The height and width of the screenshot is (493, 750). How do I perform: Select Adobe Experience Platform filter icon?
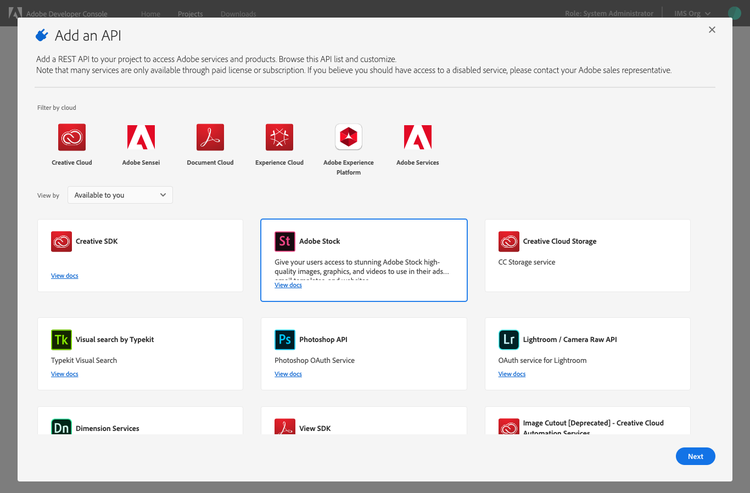coord(348,137)
